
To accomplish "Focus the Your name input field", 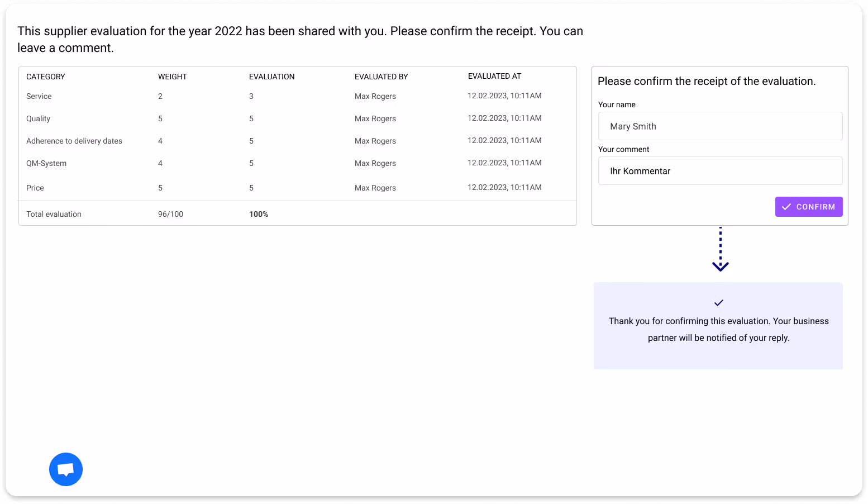I will [721, 126].
